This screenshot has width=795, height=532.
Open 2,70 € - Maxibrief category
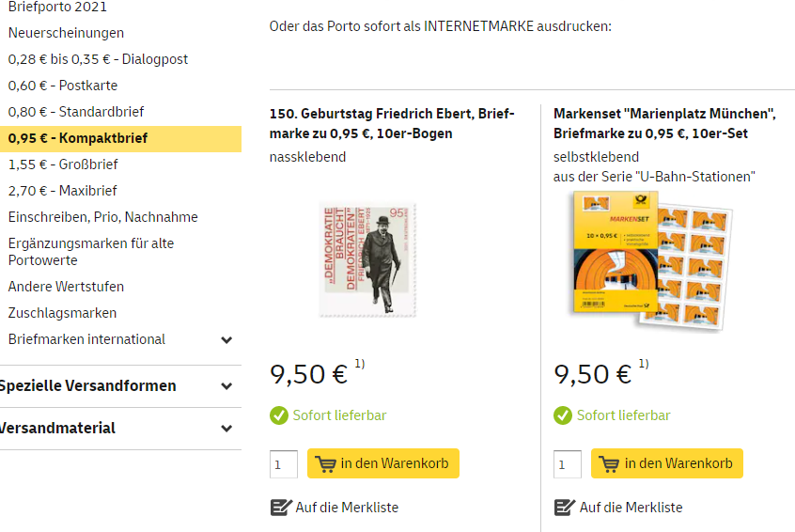[62, 191]
